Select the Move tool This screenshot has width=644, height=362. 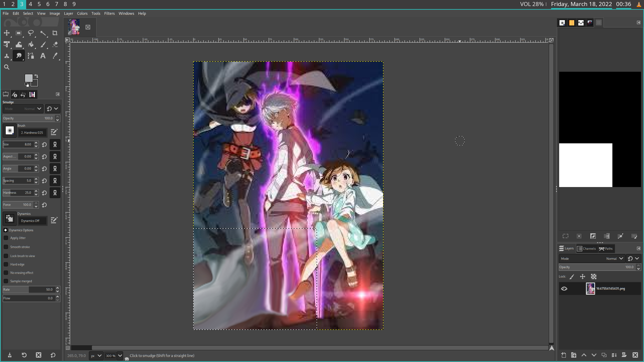pos(7,33)
